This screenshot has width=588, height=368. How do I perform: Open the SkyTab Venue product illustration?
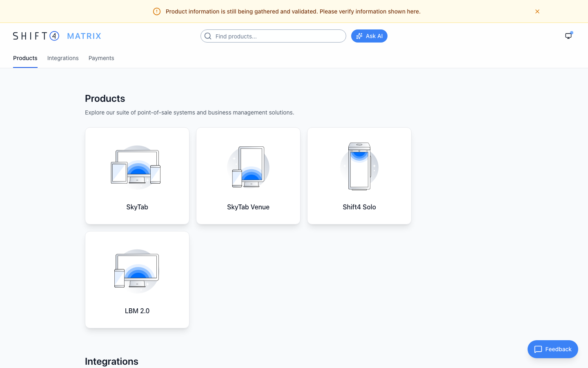tap(248, 167)
